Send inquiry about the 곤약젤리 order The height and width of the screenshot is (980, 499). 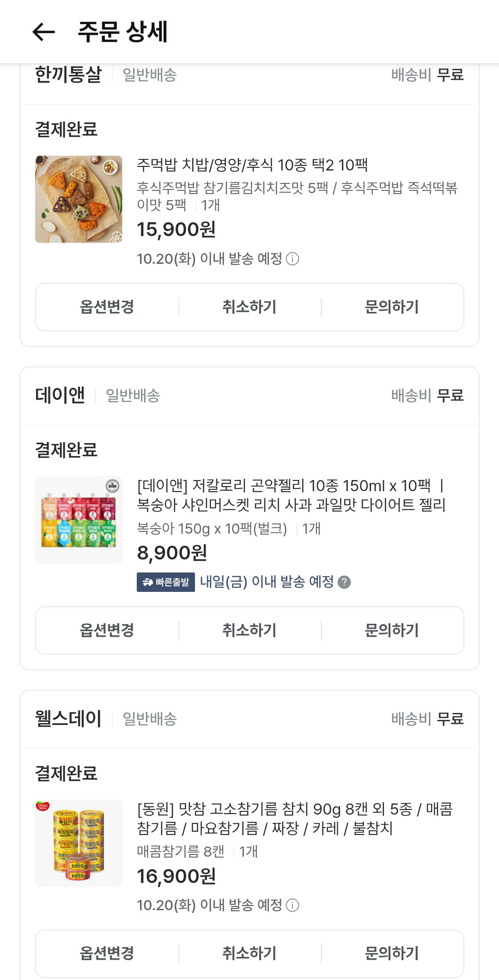[392, 630]
